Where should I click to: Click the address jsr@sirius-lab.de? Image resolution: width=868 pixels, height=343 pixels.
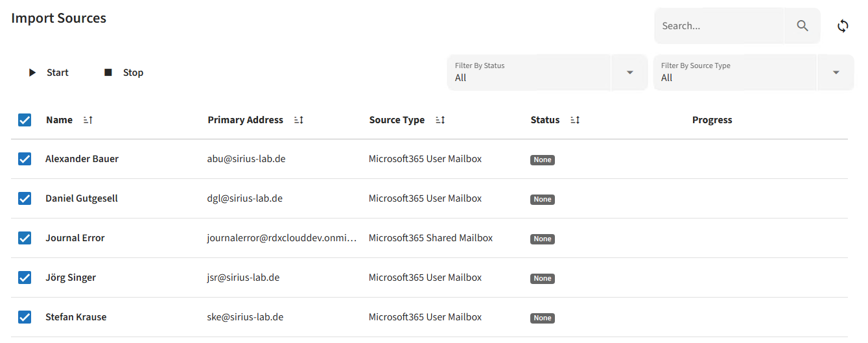click(243, 278)
